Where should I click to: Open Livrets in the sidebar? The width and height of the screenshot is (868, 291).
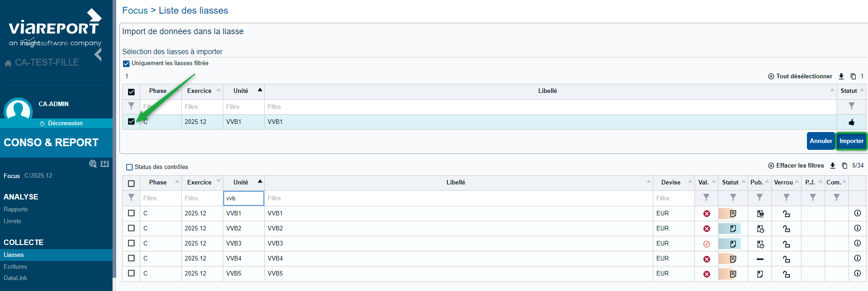coord(12,221)
